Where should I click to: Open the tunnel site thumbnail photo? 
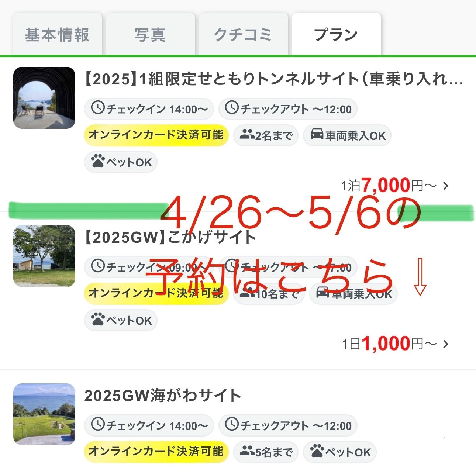[x=44, y=98]
